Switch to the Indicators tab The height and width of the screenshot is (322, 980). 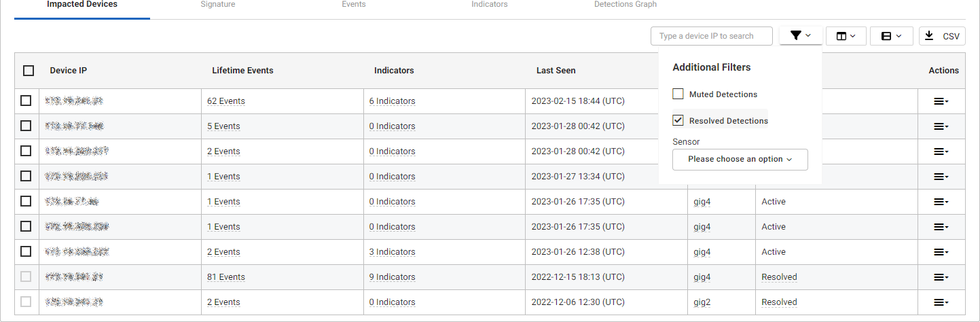(x=489, y=5)
